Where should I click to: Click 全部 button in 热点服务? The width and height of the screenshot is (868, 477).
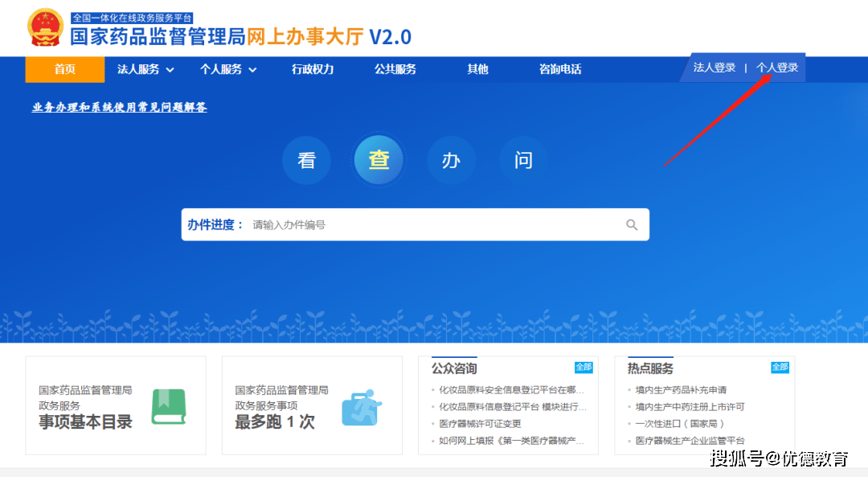pos(780,368)
